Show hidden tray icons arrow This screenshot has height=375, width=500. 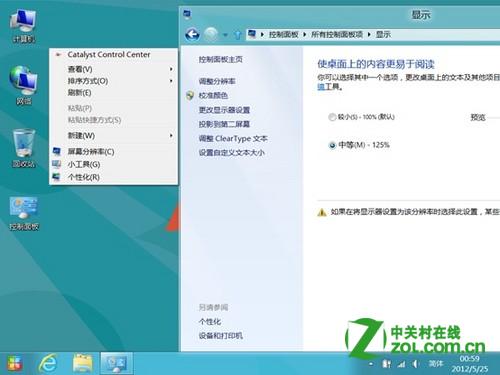click(x=371, y=364)
